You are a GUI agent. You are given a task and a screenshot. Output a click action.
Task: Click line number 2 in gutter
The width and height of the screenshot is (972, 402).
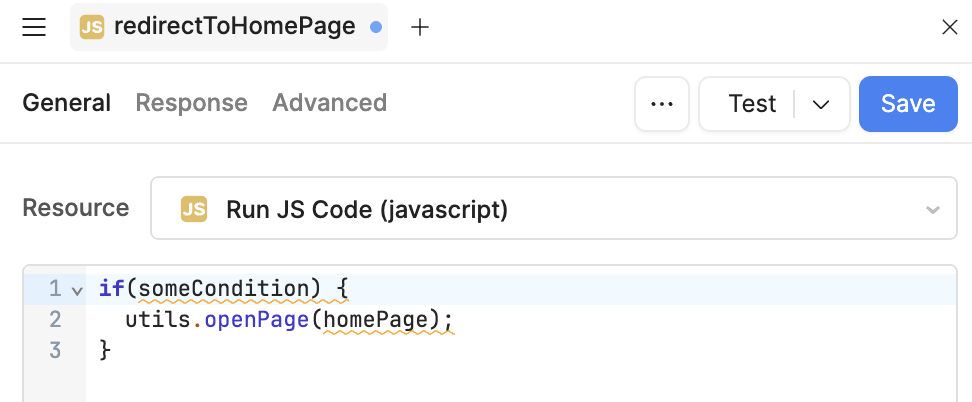click(x=54, y=320)
